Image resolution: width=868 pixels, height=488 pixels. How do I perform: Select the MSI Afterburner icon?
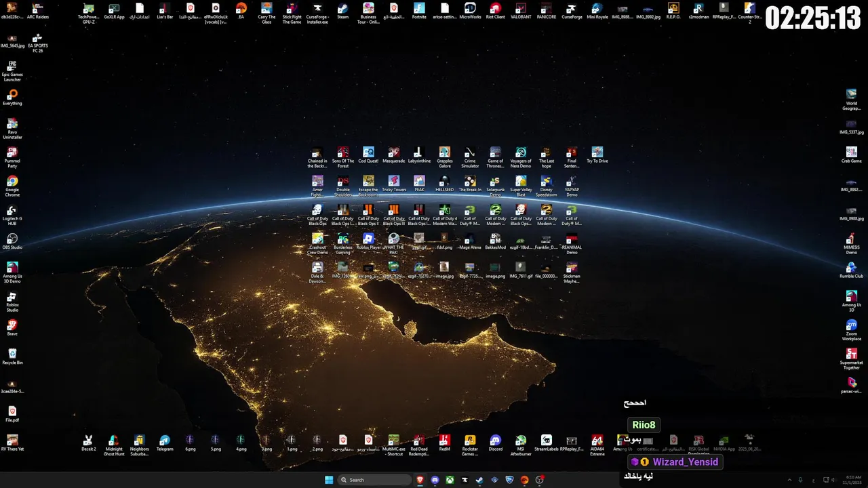tap(521, 445)
